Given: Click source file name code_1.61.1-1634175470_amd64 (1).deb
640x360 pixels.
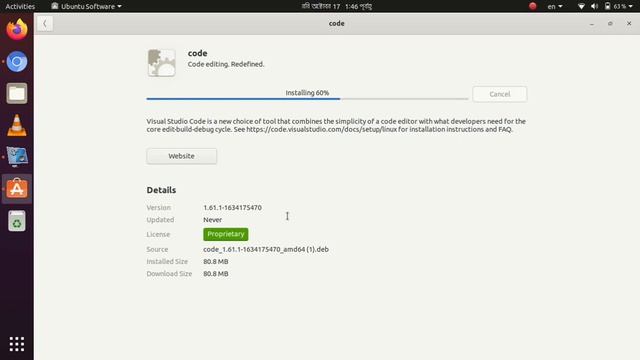Looking at the screenshot, I should coord(266,249).
